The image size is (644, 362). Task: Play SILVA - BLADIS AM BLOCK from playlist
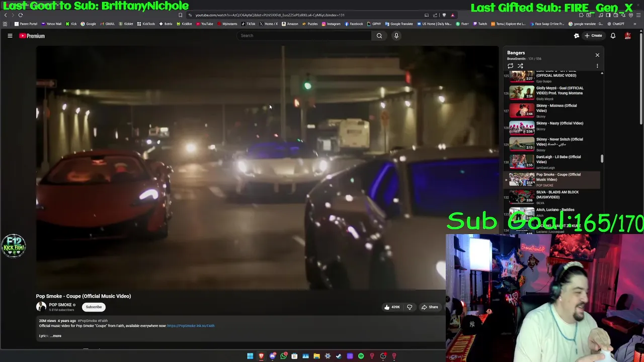[x=552, y=197]
